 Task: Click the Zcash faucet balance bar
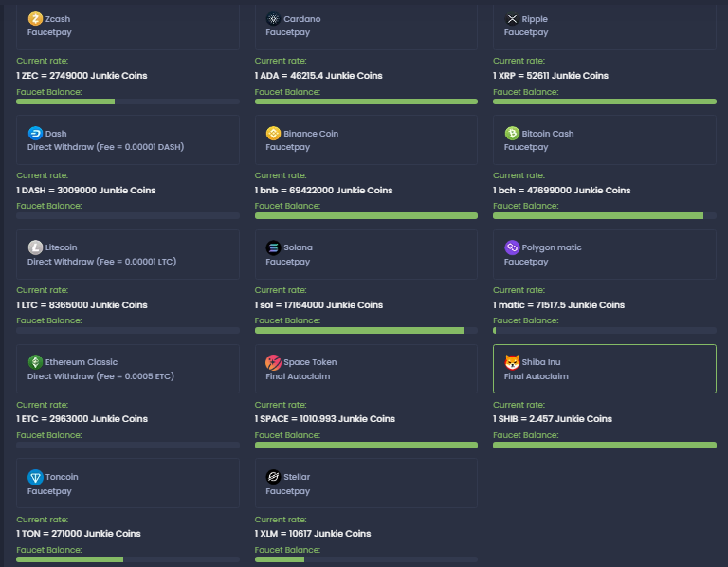click(x=128, y=101)
